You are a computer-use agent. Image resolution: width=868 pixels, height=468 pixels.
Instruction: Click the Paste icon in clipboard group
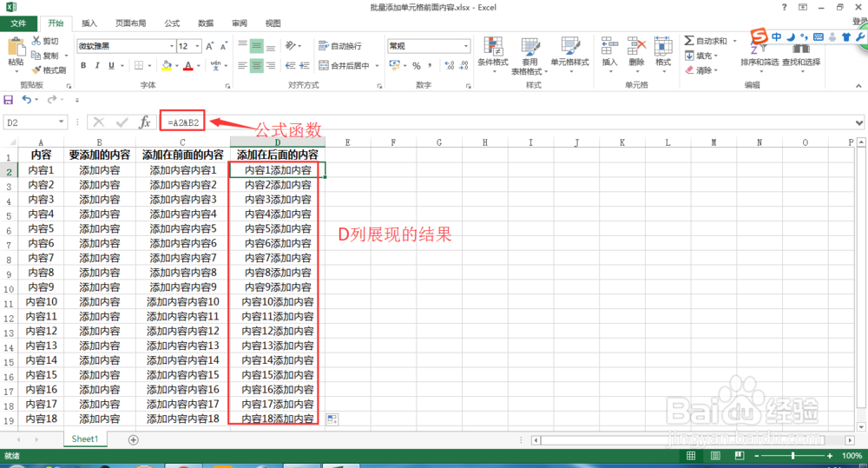click(16, 47)
